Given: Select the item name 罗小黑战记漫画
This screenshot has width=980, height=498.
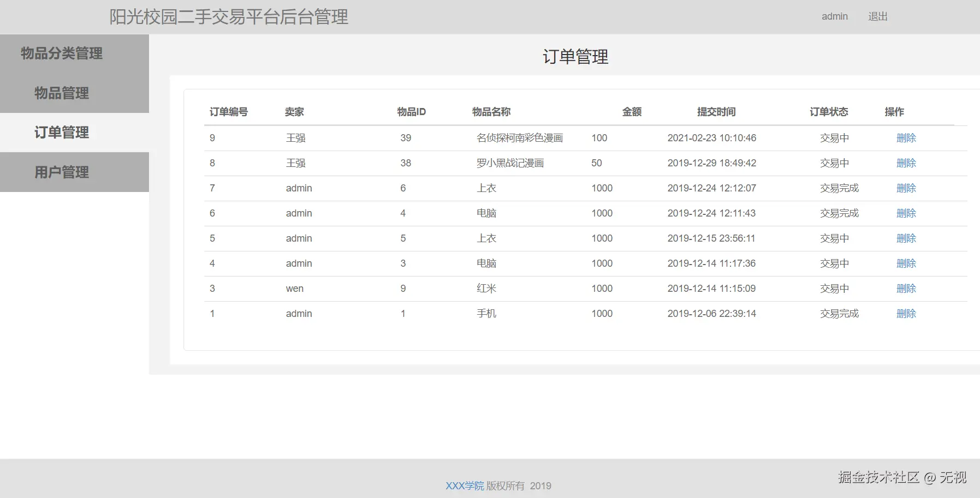Looking at the screenshot, I should [510, 163].
